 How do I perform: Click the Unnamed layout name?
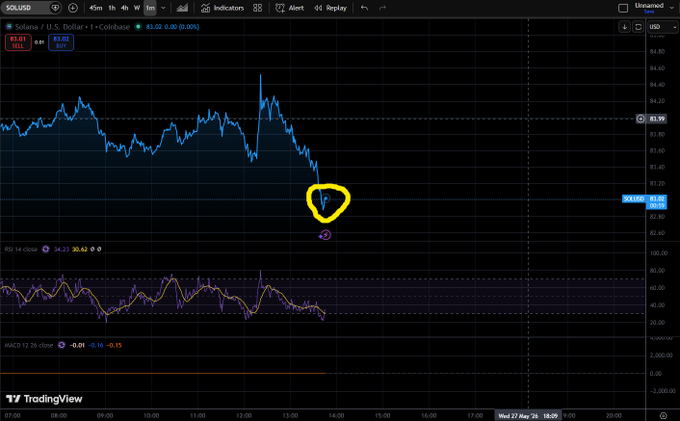coord(649,6)
